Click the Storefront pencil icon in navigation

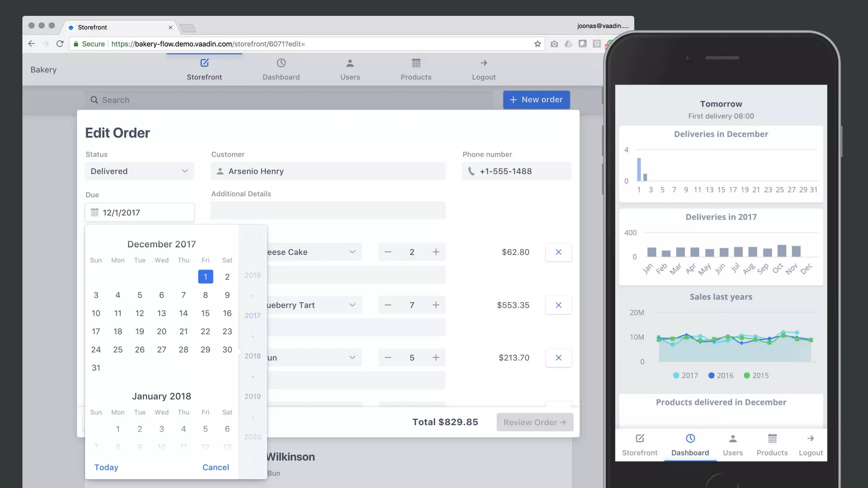click(x=204, y=63)
